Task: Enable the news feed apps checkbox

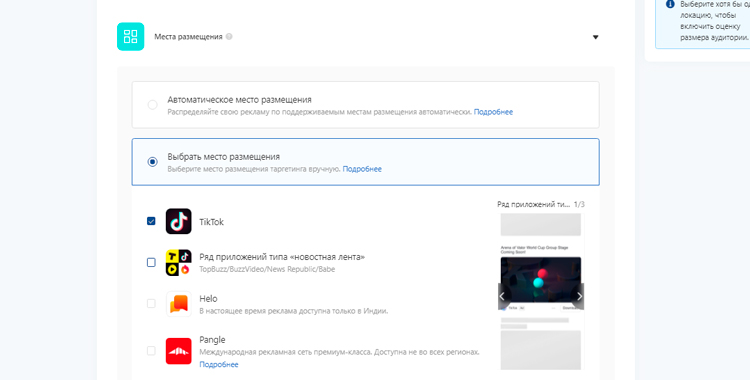Action: click(151, 262)
